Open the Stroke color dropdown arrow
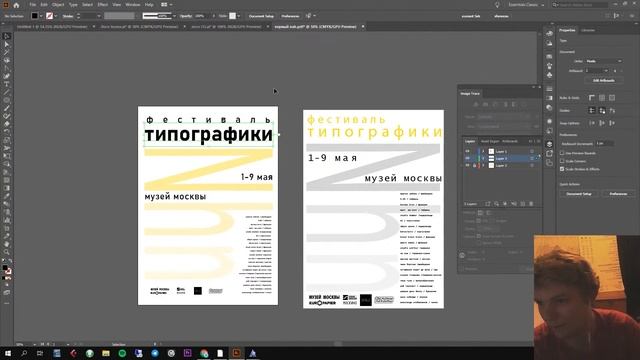Image resolution: width=640 pixels, height=360 pixels. tap(56, 16)
